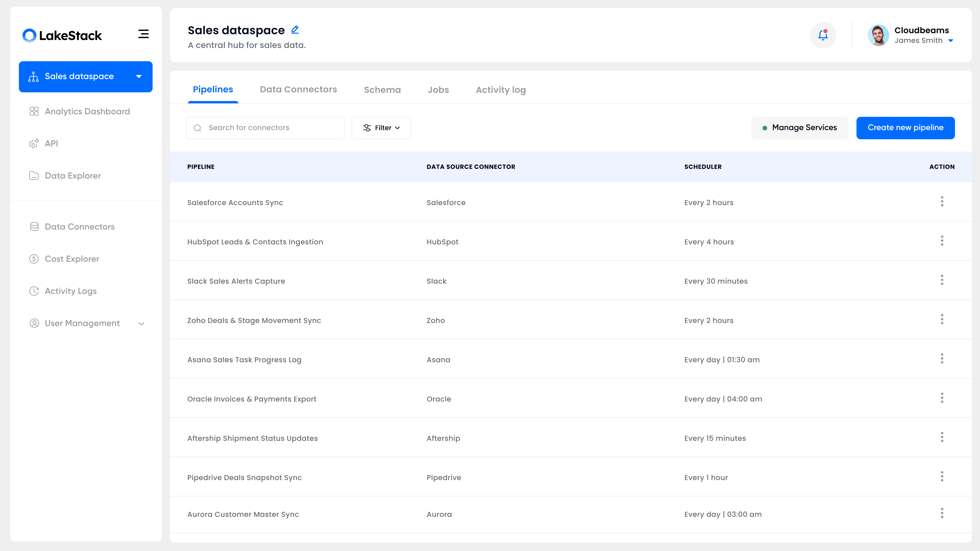Open the API sidebar item

click(x=51, y=143)
